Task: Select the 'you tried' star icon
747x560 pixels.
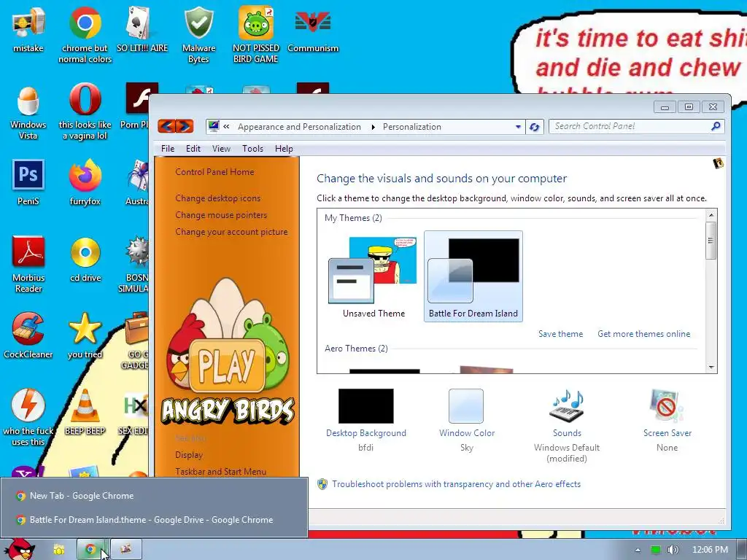Action: point(85,336)
